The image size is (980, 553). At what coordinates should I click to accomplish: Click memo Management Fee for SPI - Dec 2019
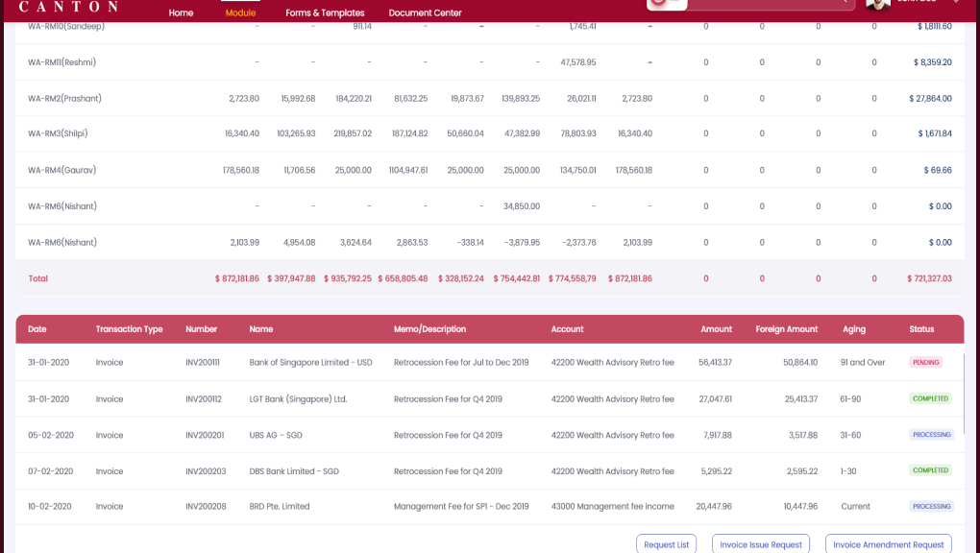(461, 506)
